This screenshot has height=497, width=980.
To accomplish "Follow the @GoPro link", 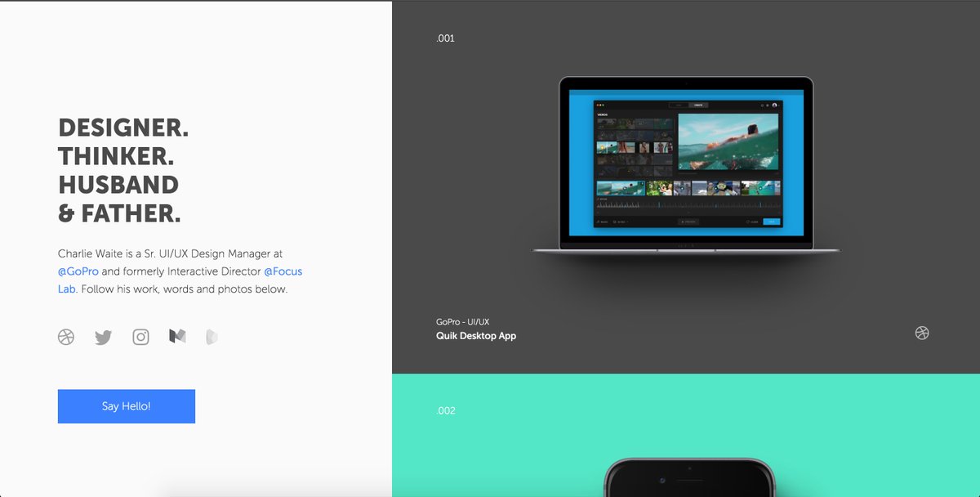I will (x=78, y=271).
